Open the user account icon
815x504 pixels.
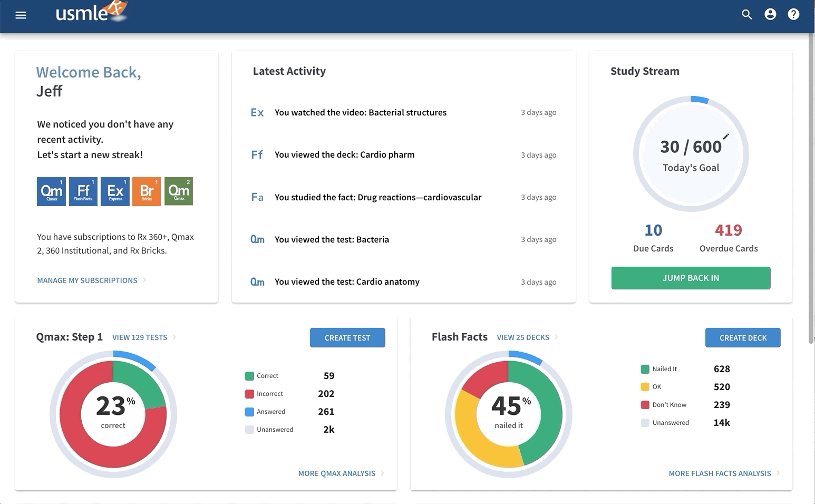point(770,14)
